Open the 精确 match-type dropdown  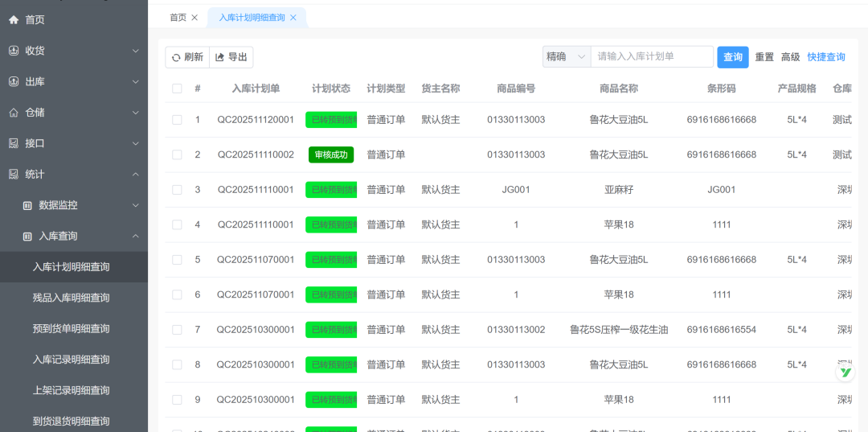(x=567, y=57)
